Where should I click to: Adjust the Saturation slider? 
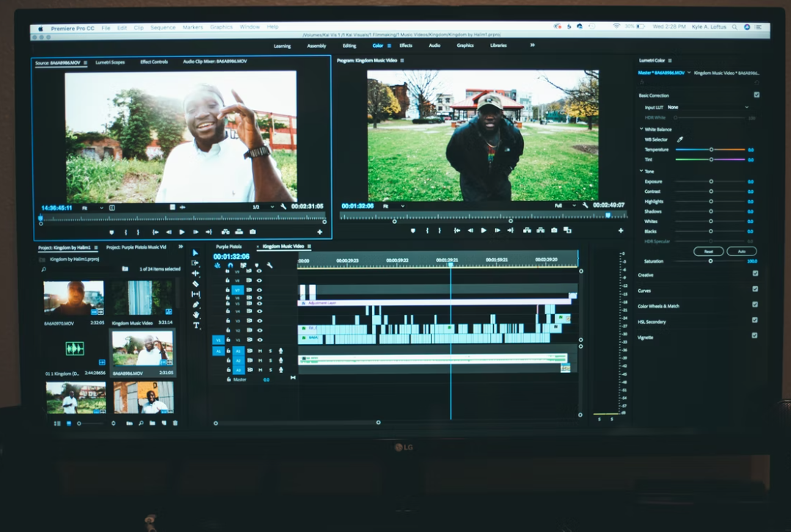(x=710, y=261)
